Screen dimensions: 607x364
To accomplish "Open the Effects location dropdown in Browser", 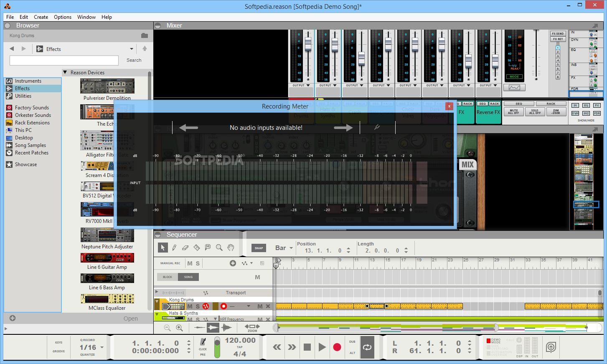I will pos(132,49).
